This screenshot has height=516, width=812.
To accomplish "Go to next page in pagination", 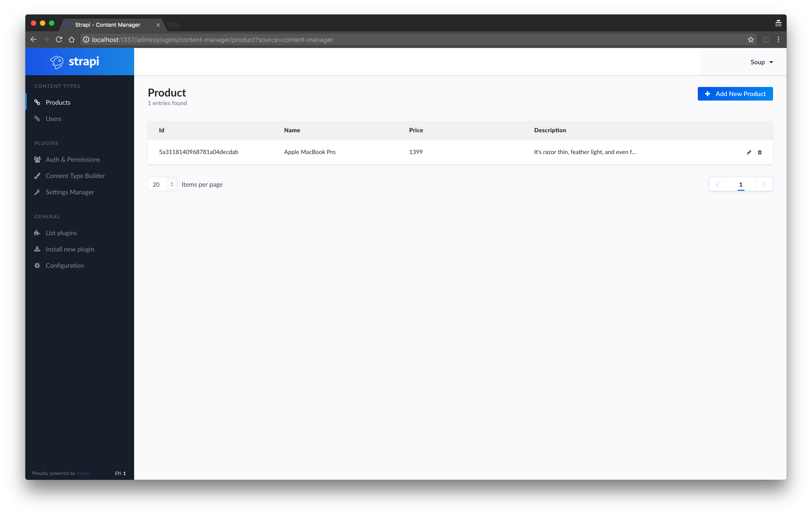I will point(764,184).
